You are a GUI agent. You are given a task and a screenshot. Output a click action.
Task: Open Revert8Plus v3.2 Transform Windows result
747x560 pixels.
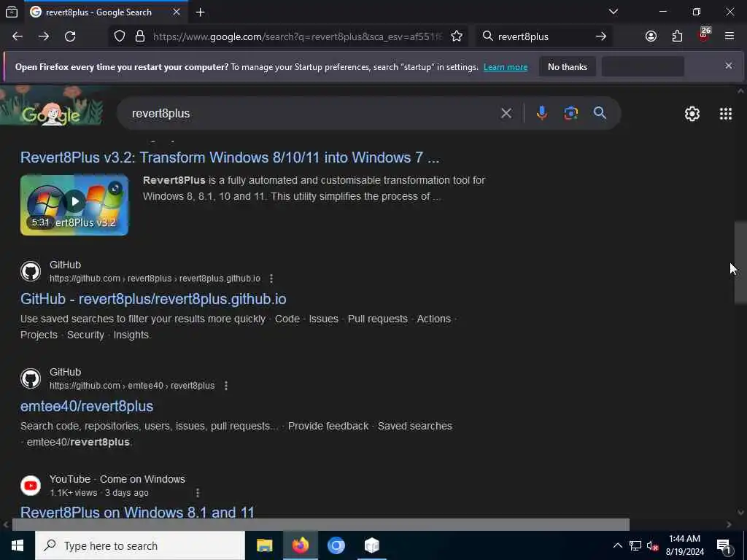tap(230, 157)
